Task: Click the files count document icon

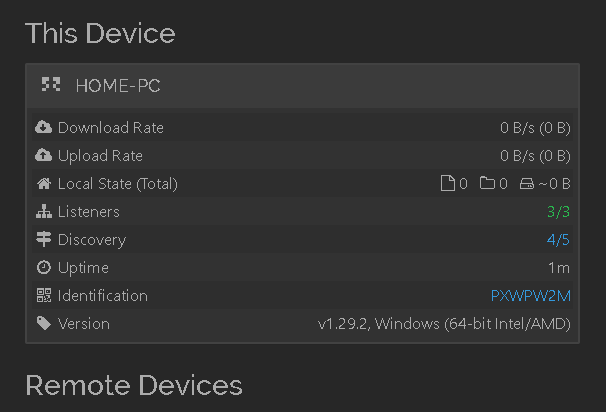Action: pyautogui.click(x=448, y=183)
